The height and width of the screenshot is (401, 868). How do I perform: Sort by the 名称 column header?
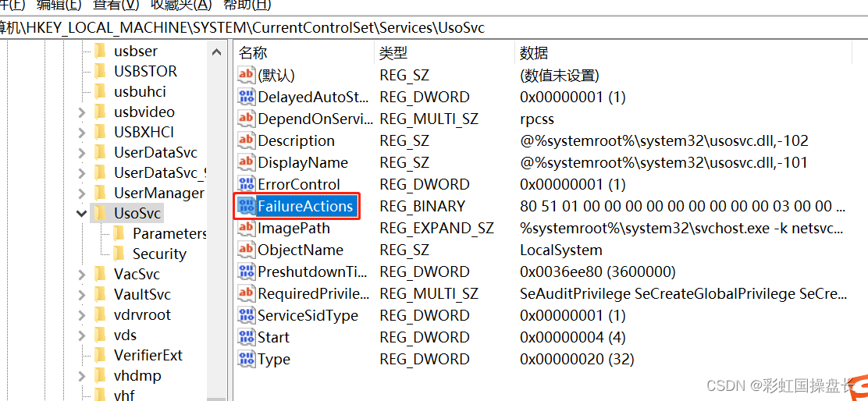tap(304, 53)
